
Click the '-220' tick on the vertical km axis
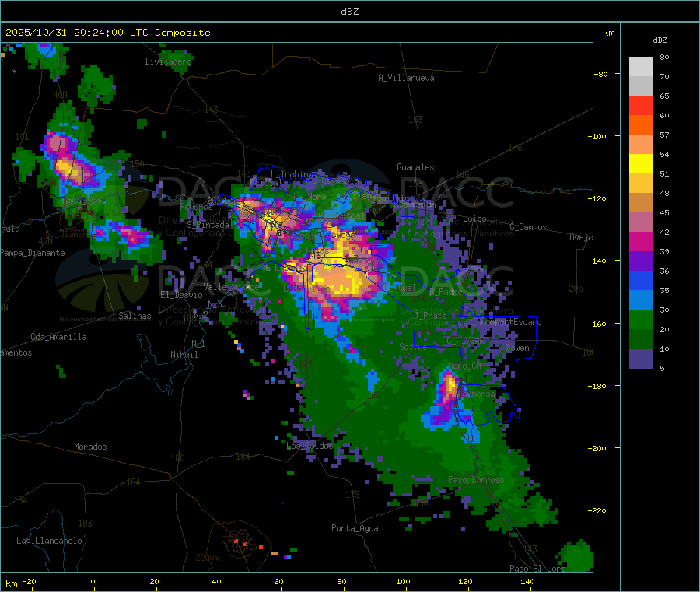[598, 510]
